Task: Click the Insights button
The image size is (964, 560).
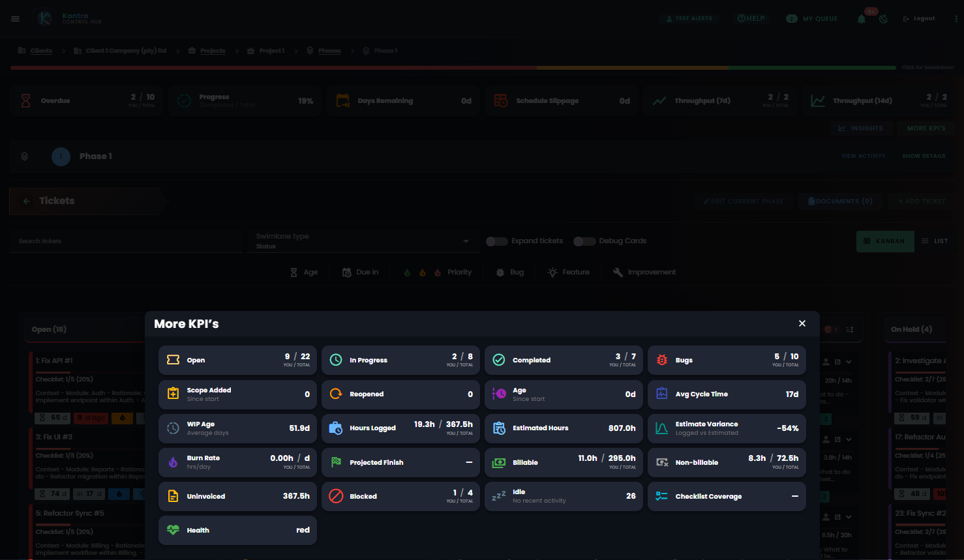Action: 861,128
